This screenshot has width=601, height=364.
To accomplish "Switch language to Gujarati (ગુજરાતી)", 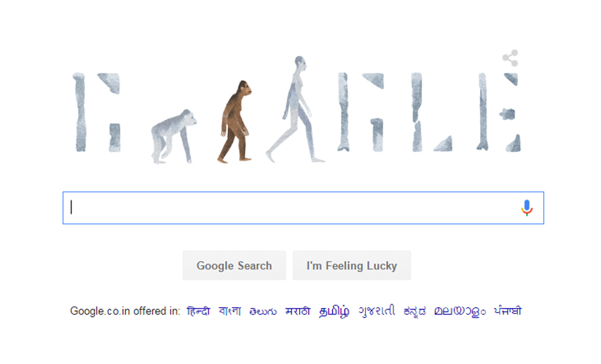I will (377, 311).
